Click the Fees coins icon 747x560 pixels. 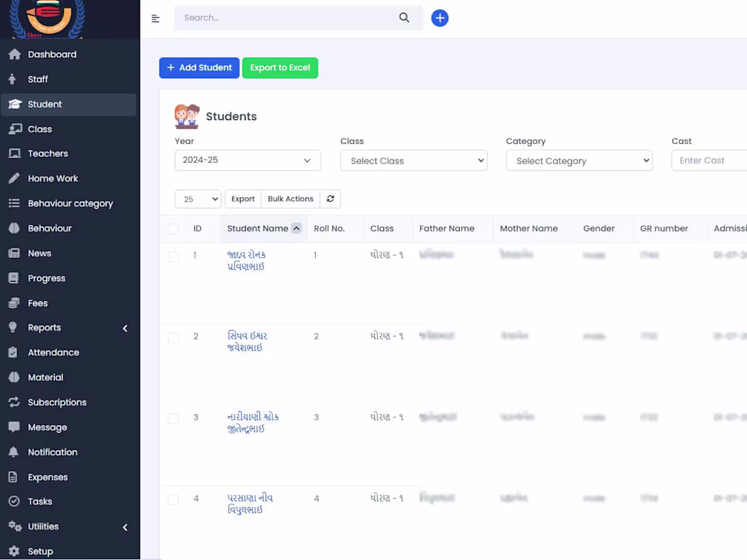(x=14, y=303)
